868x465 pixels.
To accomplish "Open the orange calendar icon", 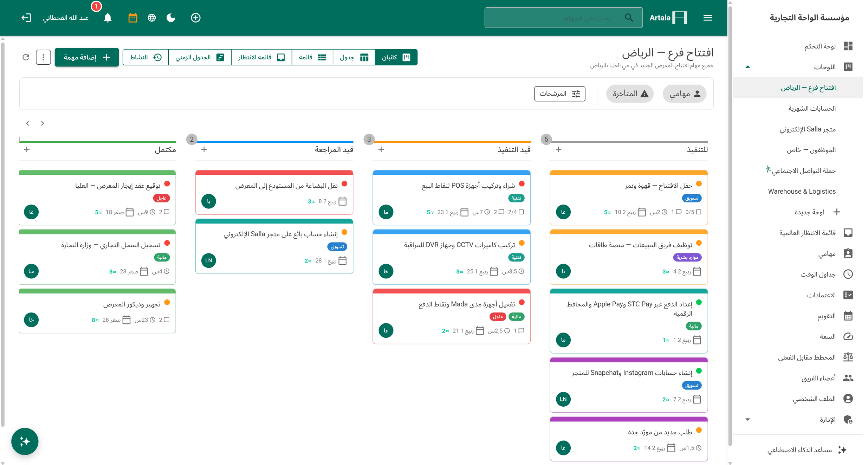I will coord(132,18).
